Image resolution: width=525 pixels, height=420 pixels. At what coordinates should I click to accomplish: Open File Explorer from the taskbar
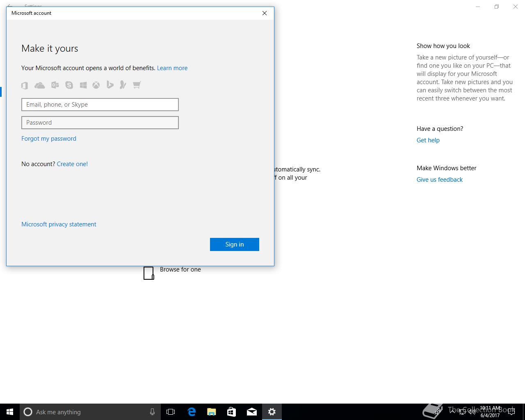(212, 412)
